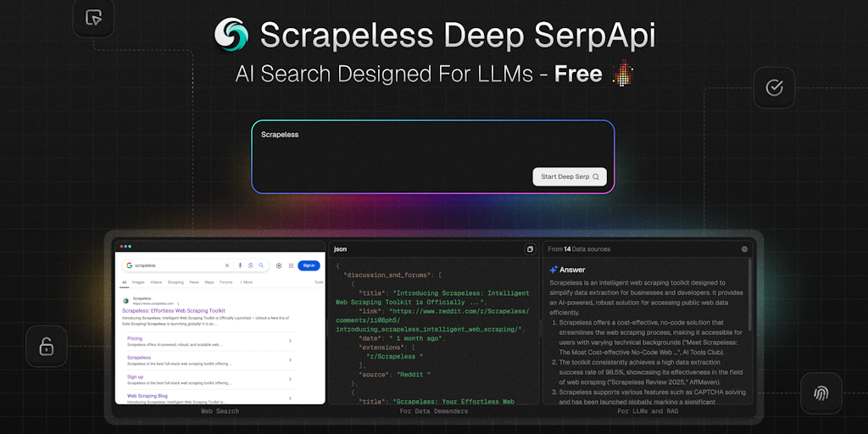Open Scrapeless: Effortless Web Scraping Toolkit link

[174, 311]
